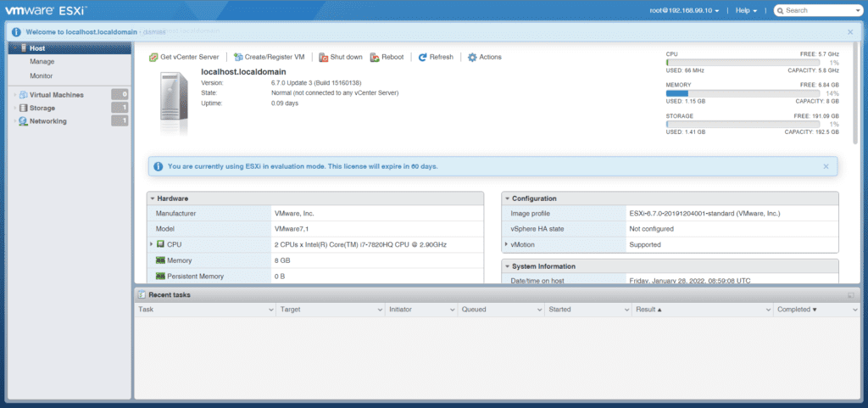
Task: Open Storage in the navigator
Action: tap(42, 108)
